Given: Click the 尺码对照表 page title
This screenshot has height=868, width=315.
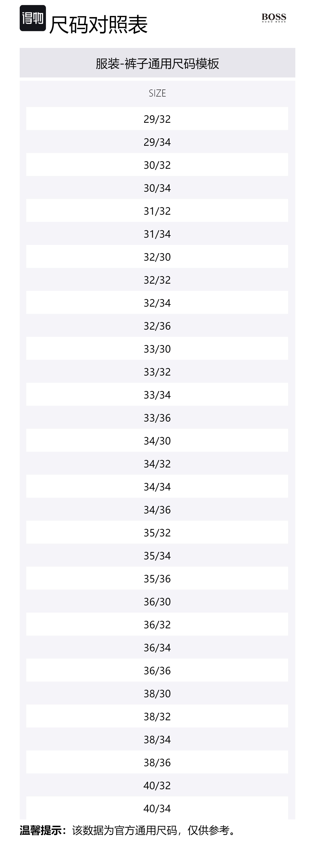Looking at the screenshot, I should point(98,25).
